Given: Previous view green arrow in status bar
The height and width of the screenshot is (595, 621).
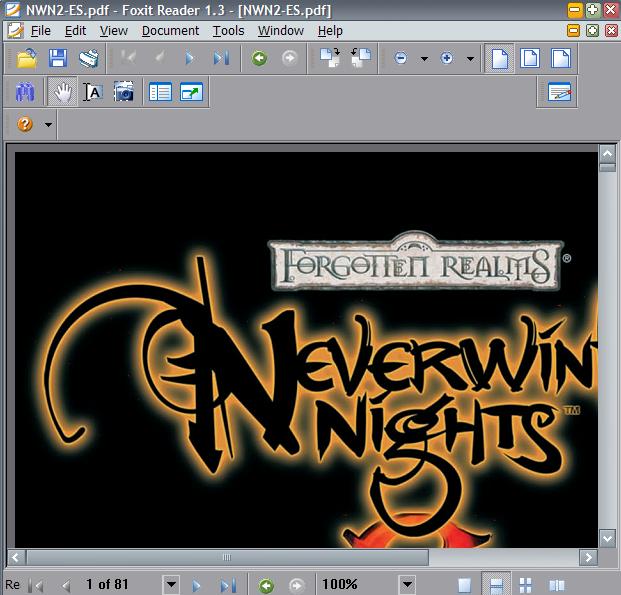Looking at the screenshot, I should click(x=266, y=585).
